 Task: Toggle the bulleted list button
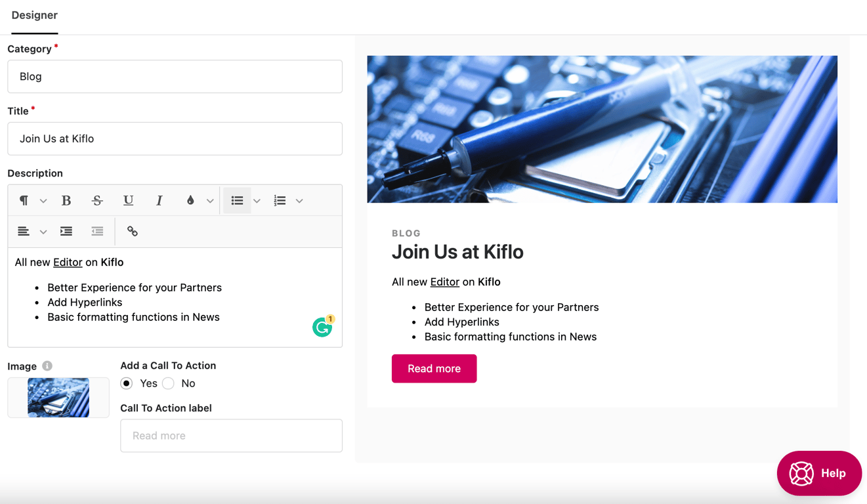click(x=237, y=201)
